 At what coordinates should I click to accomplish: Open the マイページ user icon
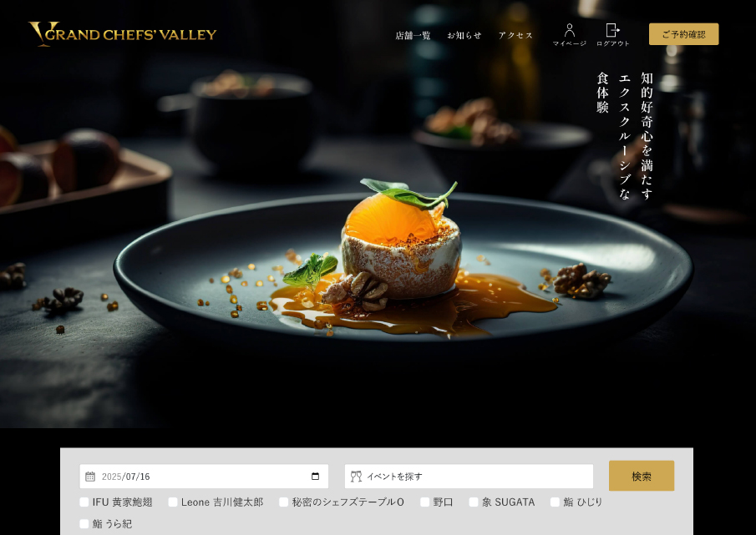[x=570, y=30]
